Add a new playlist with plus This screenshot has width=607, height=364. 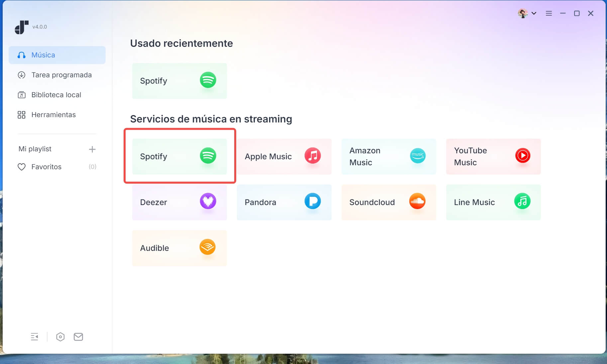[92, 149]
